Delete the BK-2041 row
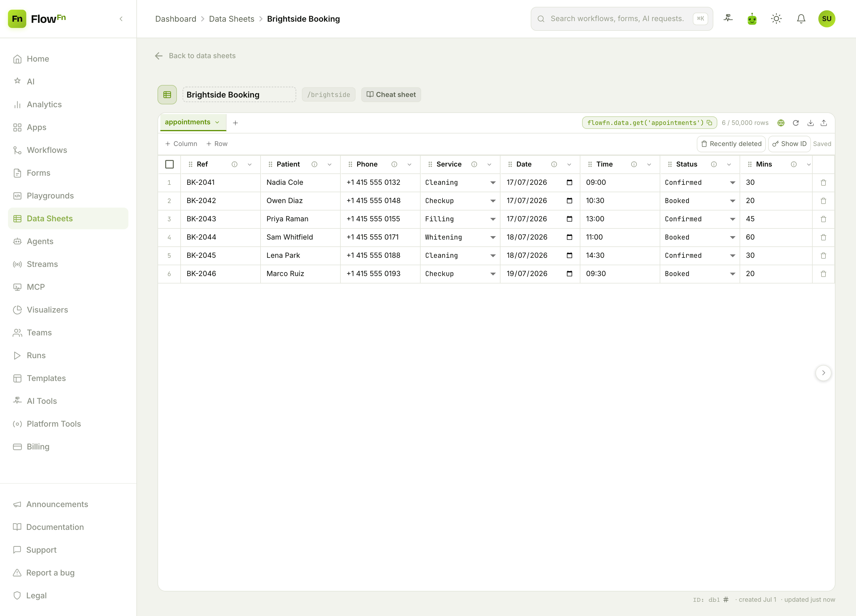 coord(823,183)
